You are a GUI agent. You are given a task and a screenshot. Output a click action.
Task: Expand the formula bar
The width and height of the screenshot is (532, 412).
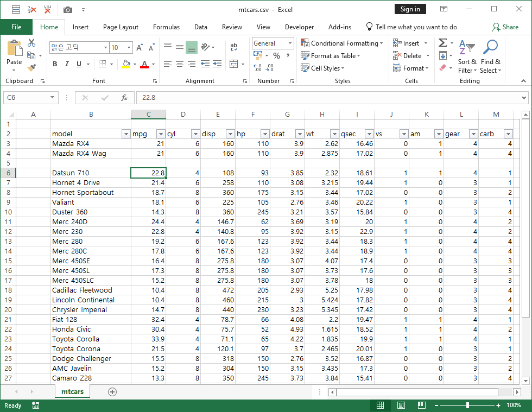tap(524, 98)
